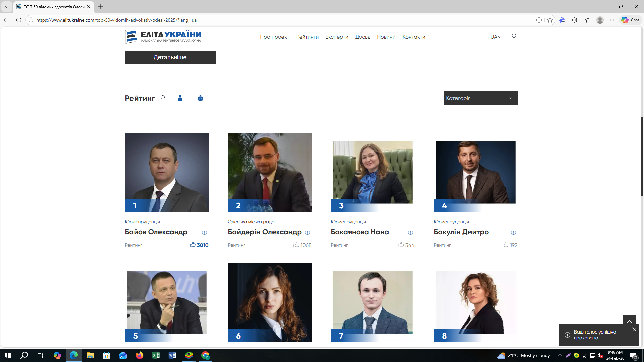Open Бакаянова Нана profile link
This screenshot has width=644, height=362.
click(x=360, y=232)
